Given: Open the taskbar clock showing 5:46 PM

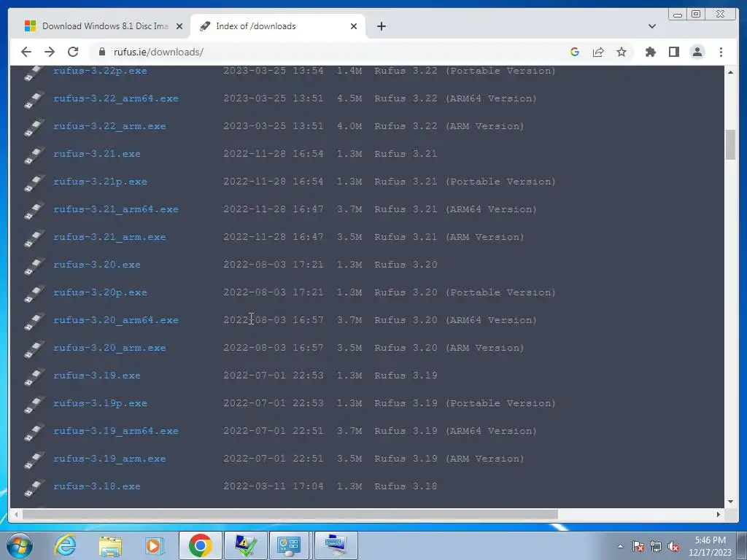Looking at the screenshot, I should coord(710,546).
